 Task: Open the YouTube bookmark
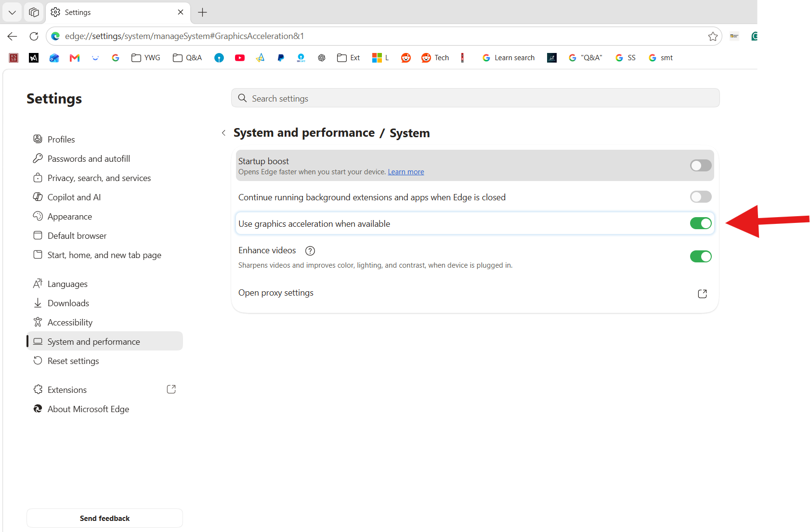coord(240,58)
